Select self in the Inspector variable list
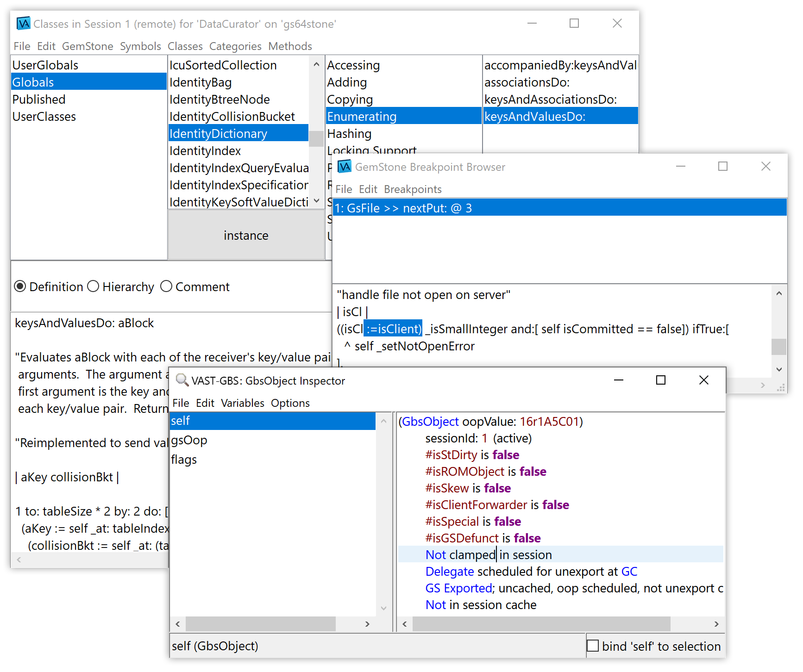The width and height of the screenshot is (803, 672). pyautogui.click(x=273, y=421)
